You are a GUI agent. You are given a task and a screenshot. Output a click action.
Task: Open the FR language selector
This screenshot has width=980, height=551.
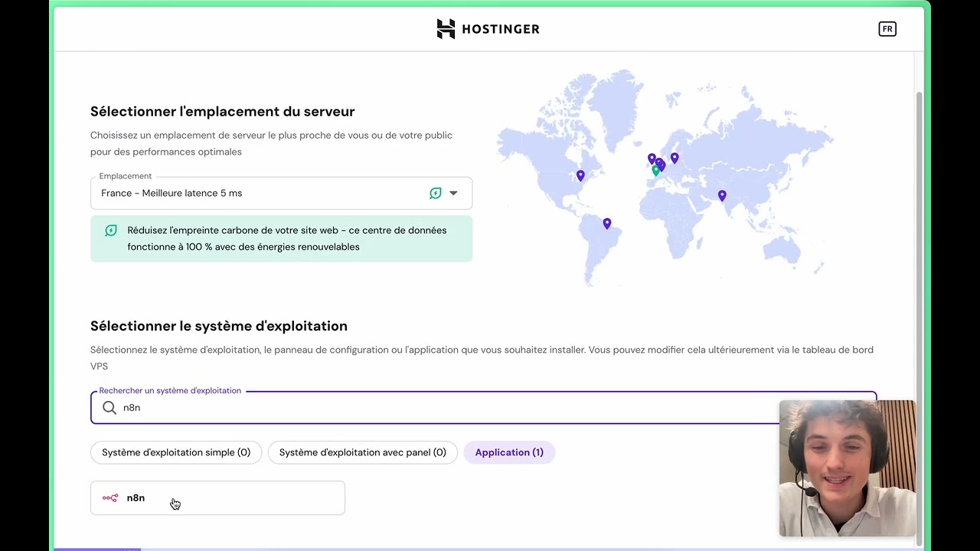[x=887, y=29]
